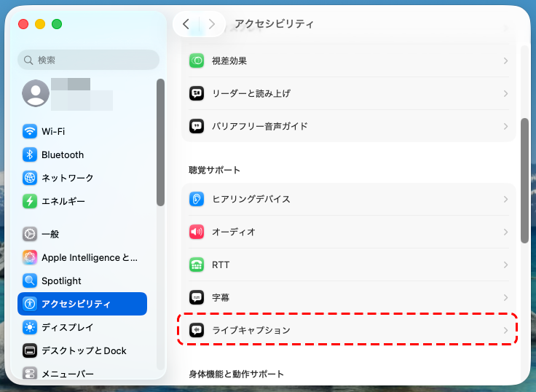Screen dimensions: 536x392
Task: Select デスクトップとDock in the sidebar
Action: point(82,350)
